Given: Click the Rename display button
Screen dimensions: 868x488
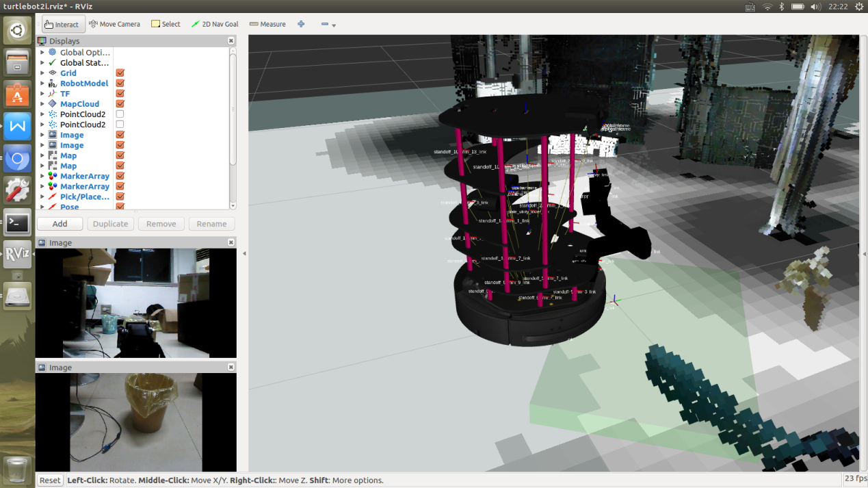Looking at the screenshot, I should [212, 224].
